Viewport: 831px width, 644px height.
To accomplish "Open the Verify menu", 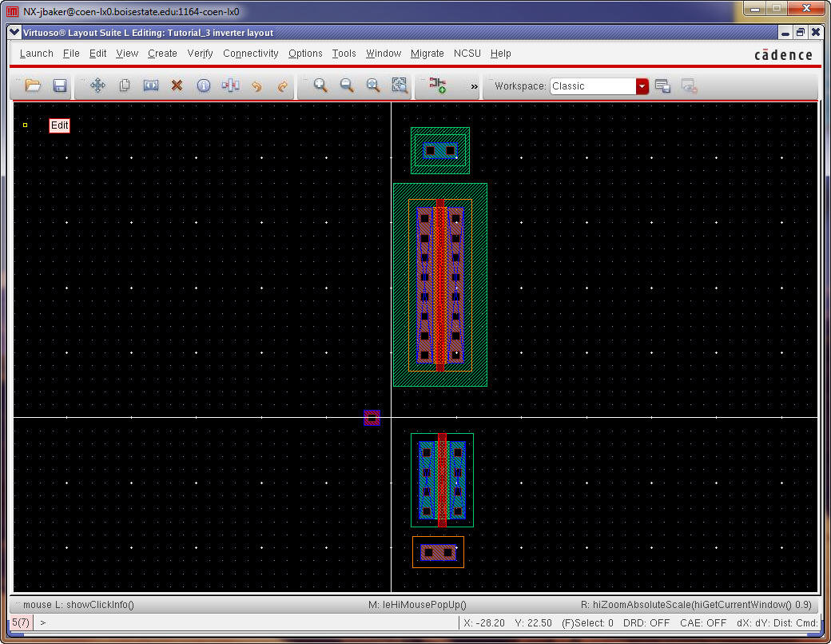I will (200, 54).
